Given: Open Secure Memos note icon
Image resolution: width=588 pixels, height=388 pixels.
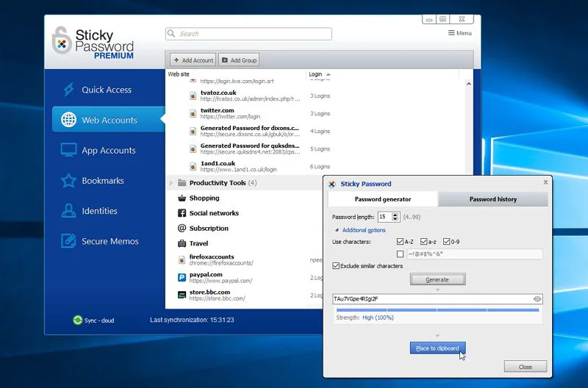Looking at the screenshot, I should coord(68,241).
